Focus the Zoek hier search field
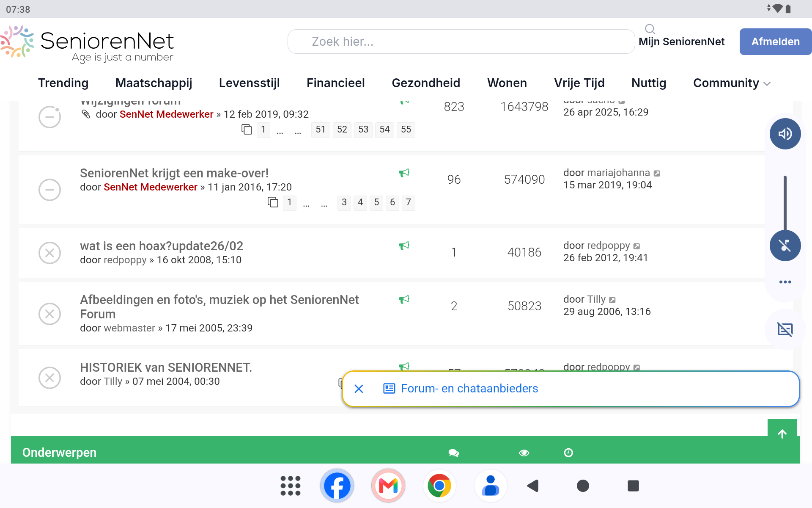This screenshot has width=812, height=508. 461,41
